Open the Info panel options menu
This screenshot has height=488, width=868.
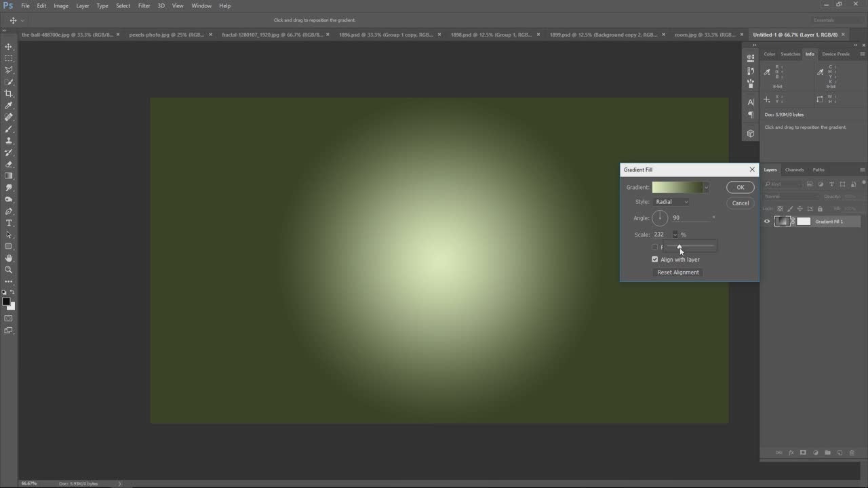click(863, 54)
